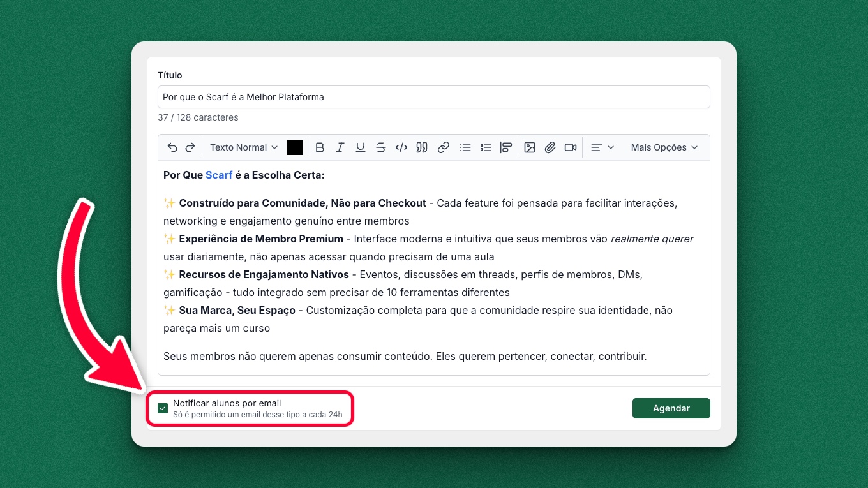Create a bulleted list
The image size is (868, 488).
465,147
